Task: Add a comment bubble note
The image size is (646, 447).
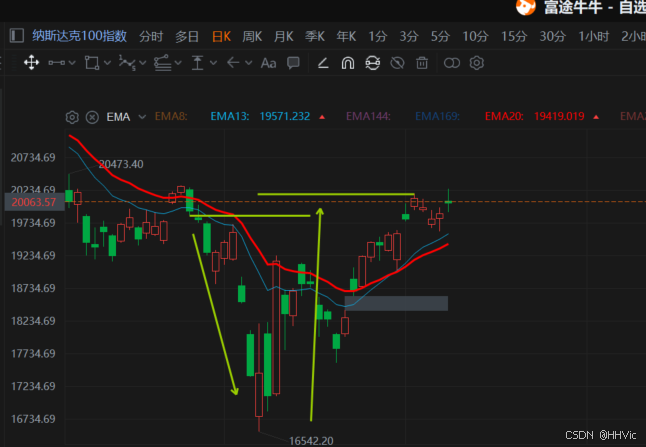Action: pyautogui.click(x=293, y=63)
